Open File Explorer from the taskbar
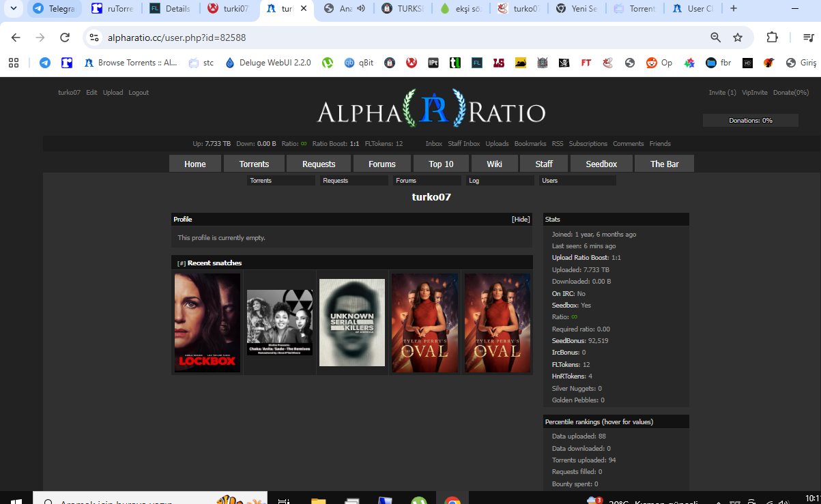821x504 pixels. coord(319,501)
